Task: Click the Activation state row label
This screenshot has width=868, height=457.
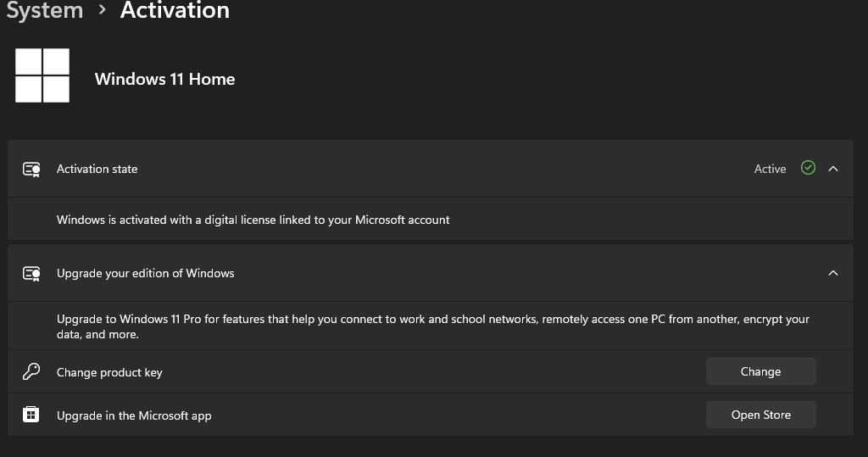Action: click(x=97, y=169)
